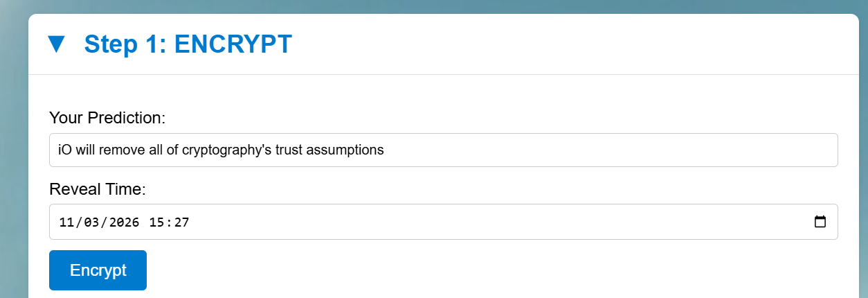The width and height of the screenshot is (868, 298).
Task: Open the calendar picker icon in Reveal Time
Action: [820, 222]
